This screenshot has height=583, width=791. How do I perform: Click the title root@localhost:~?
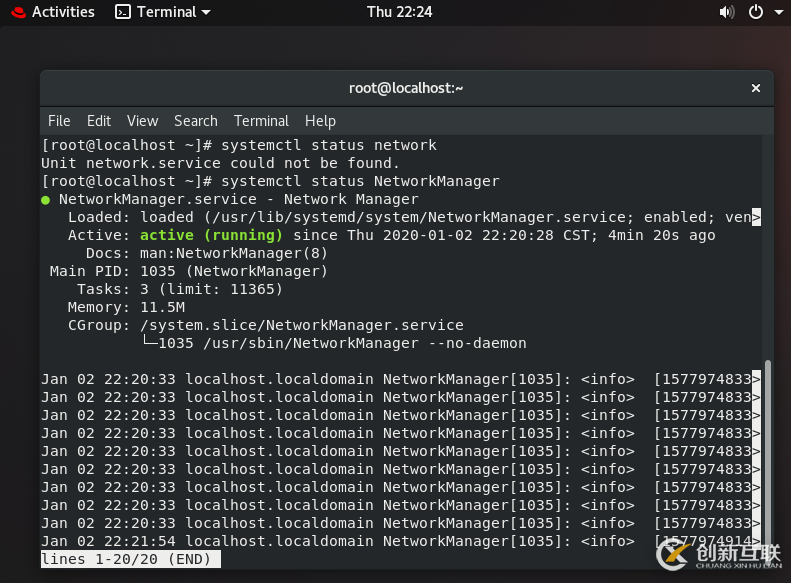point(406,88)
